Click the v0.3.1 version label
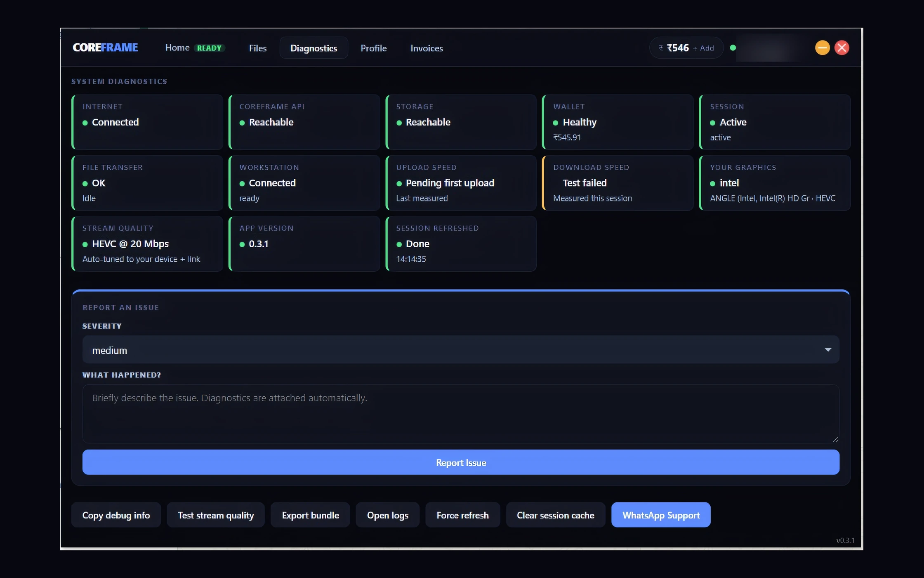 845,540
